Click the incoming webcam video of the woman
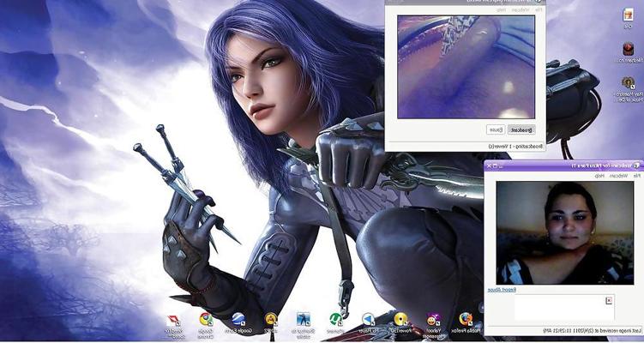The height and width of the screenshot is (343, 644). (565, 233)
